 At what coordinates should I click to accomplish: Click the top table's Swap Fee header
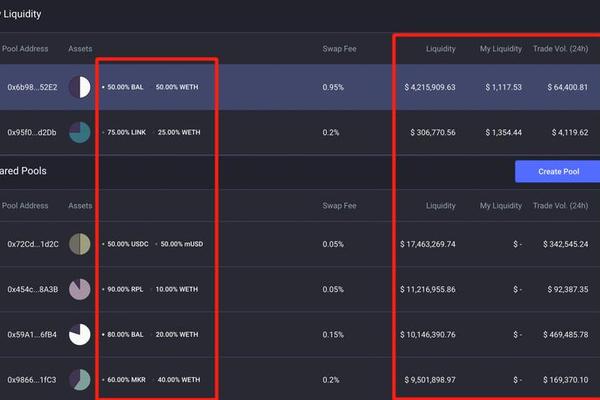pyautogui.click(x=339, y=49)
